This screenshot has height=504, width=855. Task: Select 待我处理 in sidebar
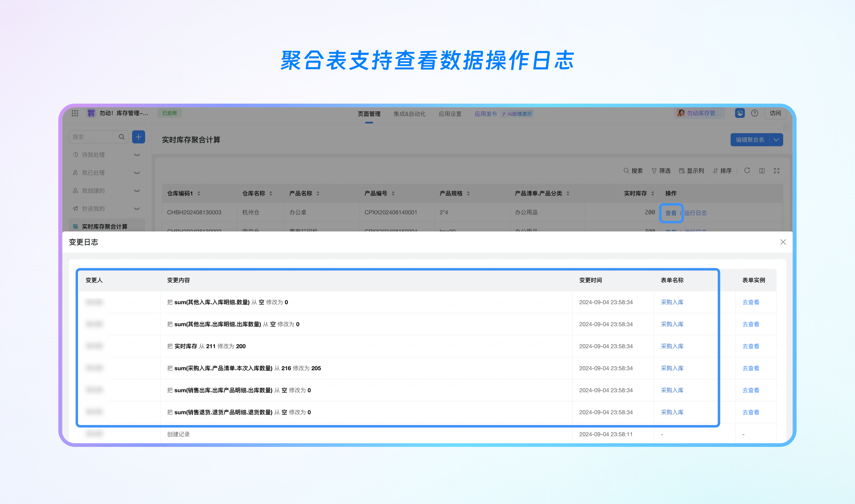pyautogui.click(x=93, y=155)
